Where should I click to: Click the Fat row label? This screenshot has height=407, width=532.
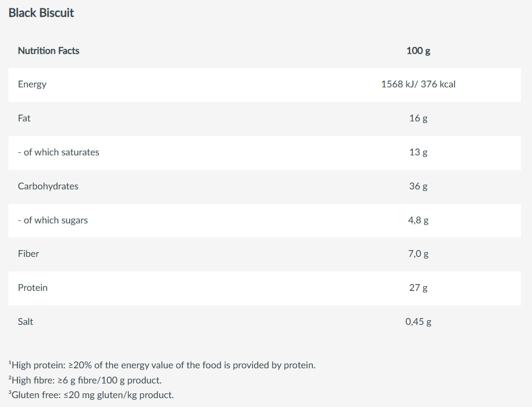click(x=24, y=118)
